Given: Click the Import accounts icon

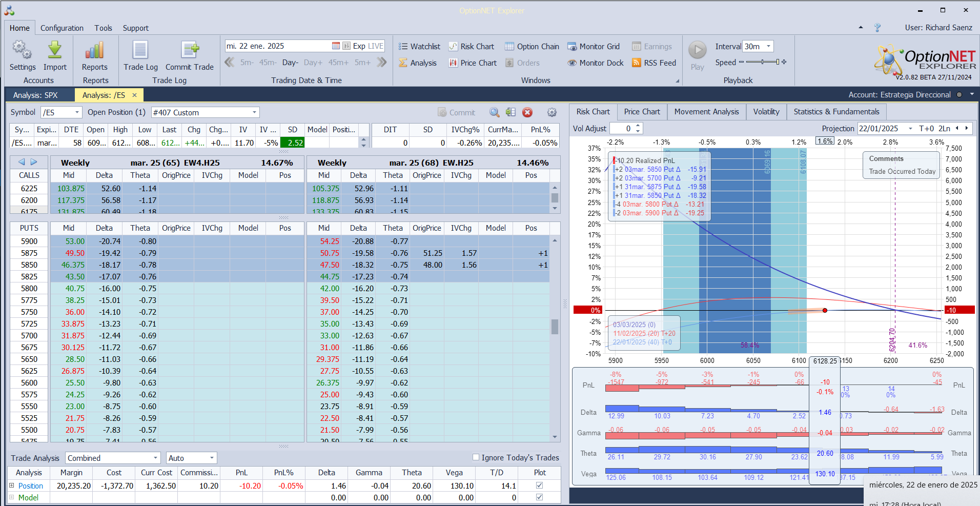Looking at the screenshot, I should (x=55, y=51).
